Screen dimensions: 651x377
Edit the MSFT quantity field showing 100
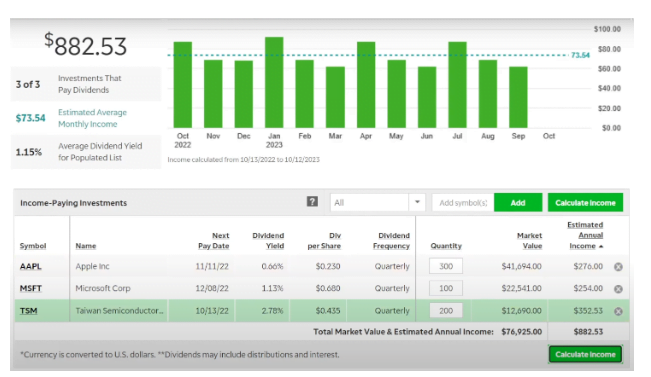coord(446,288)
